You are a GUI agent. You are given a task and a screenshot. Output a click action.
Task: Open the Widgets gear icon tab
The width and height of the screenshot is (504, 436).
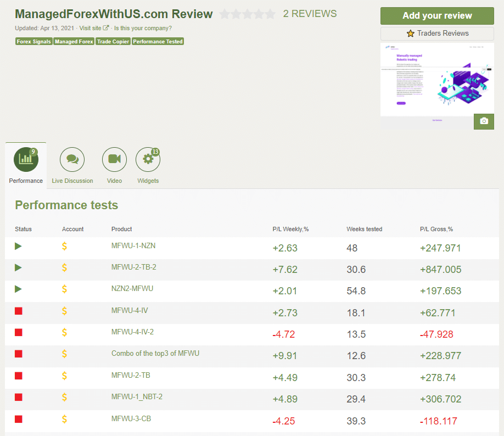pyautogui.click(x=148, y=159)
